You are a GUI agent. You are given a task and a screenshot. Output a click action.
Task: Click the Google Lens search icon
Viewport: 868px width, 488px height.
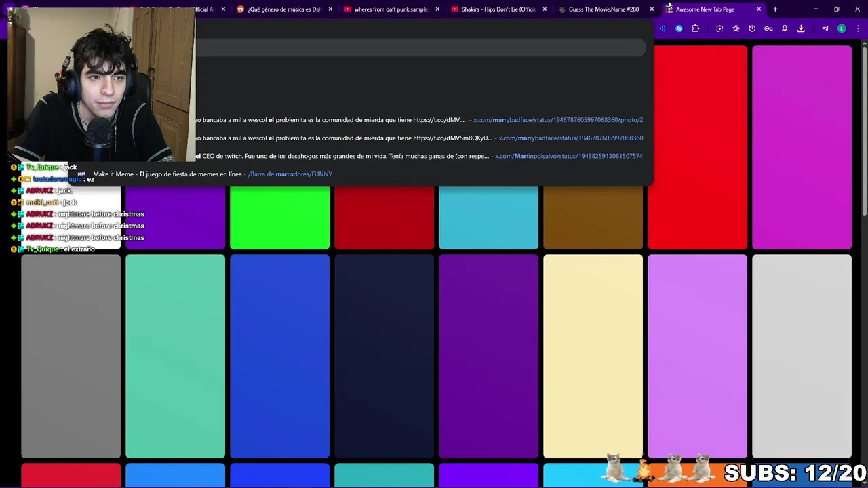point(719,28)
